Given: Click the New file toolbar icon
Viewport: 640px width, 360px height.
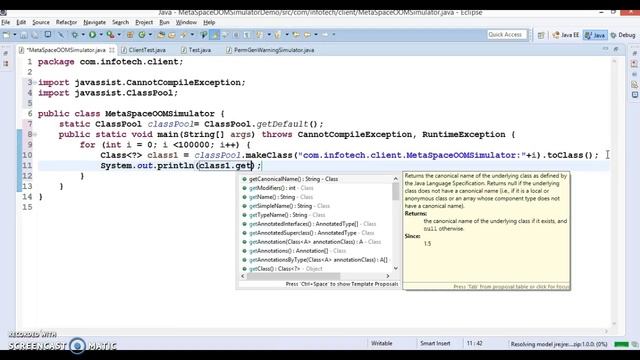Looking at the screenshot, I should tap(7, 35).
